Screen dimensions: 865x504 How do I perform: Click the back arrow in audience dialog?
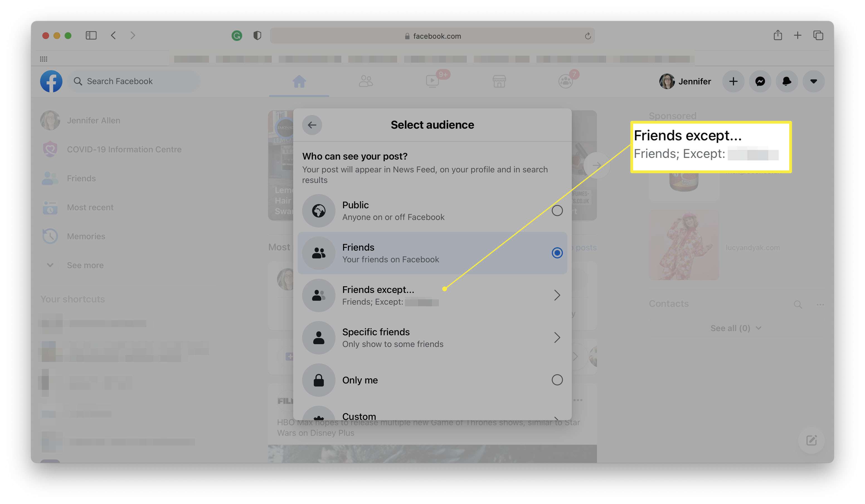point(312,124)
